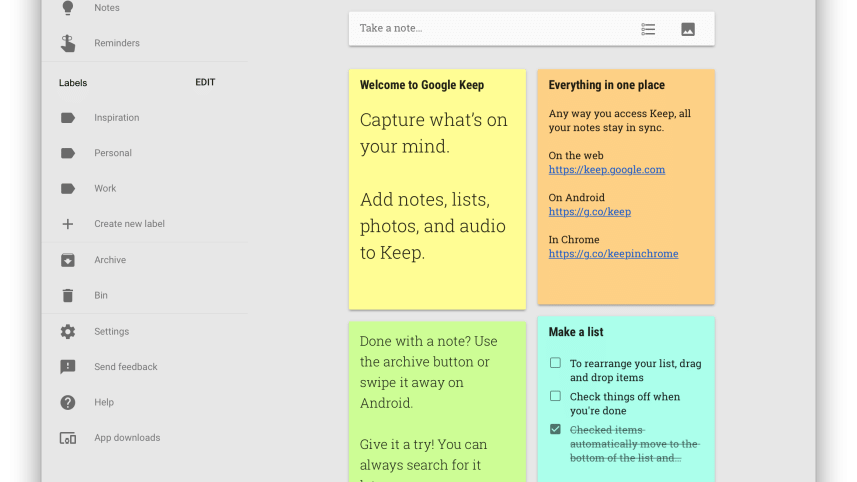Click 'Capture what's on your mind.' text
857x482 pixels.
[x=433, y=133]
